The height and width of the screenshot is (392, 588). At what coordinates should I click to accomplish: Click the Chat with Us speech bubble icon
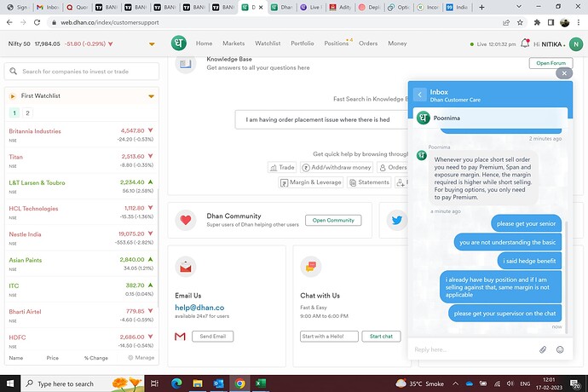[x=310, y=267]
